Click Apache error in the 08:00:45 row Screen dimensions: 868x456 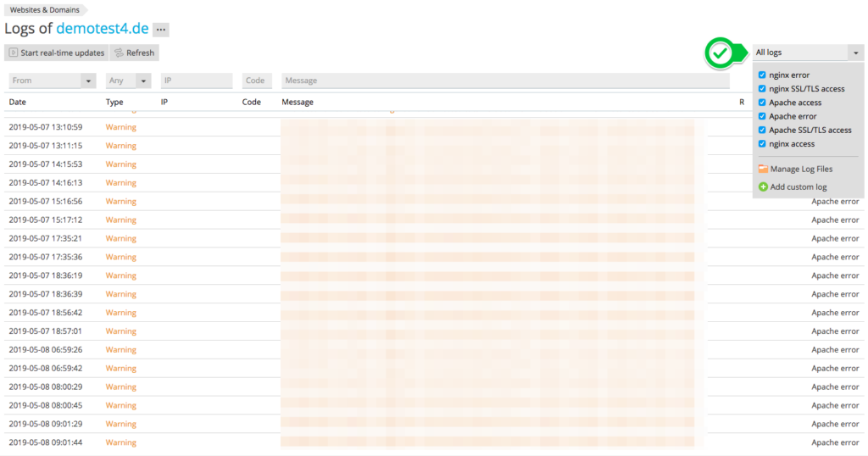(x=835, y=405)
